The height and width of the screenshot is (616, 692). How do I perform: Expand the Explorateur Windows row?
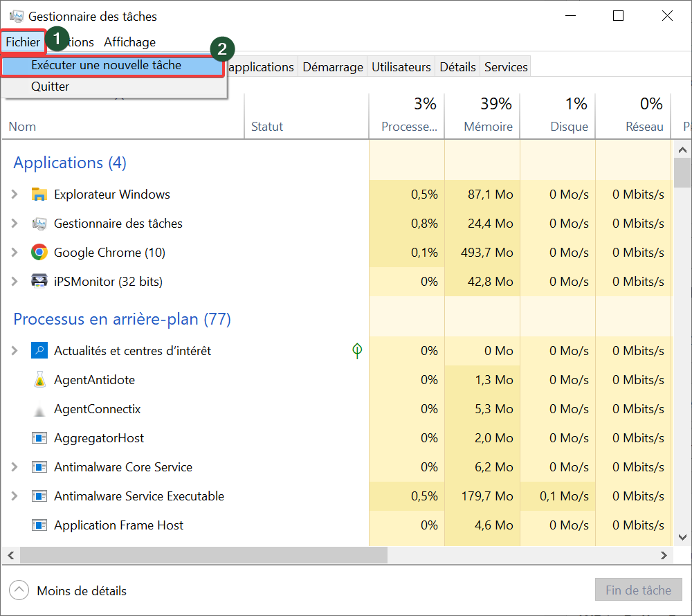pos(15,194)
